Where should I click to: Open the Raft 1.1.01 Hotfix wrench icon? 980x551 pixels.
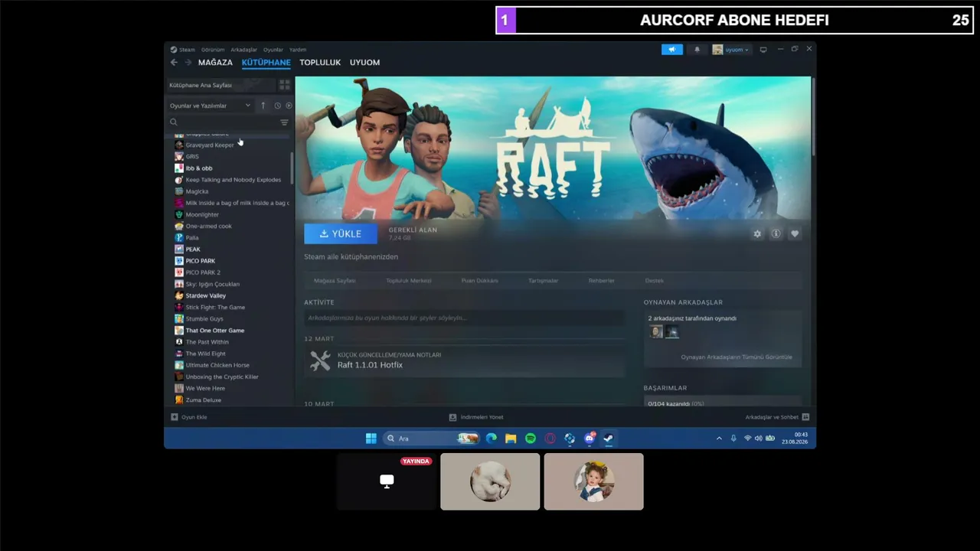click(320, 360)
